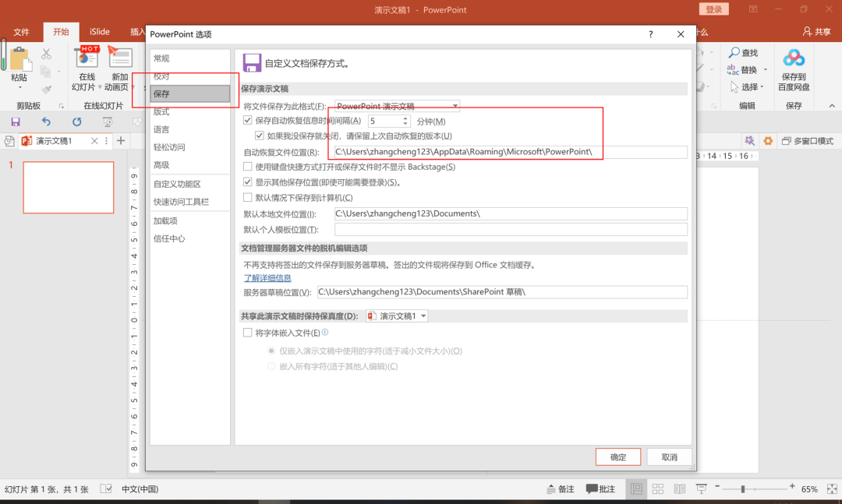842x504 pixels.
Task: Click the Find magnifier icon
Action: pyautogui.click(x=734, y=53)
